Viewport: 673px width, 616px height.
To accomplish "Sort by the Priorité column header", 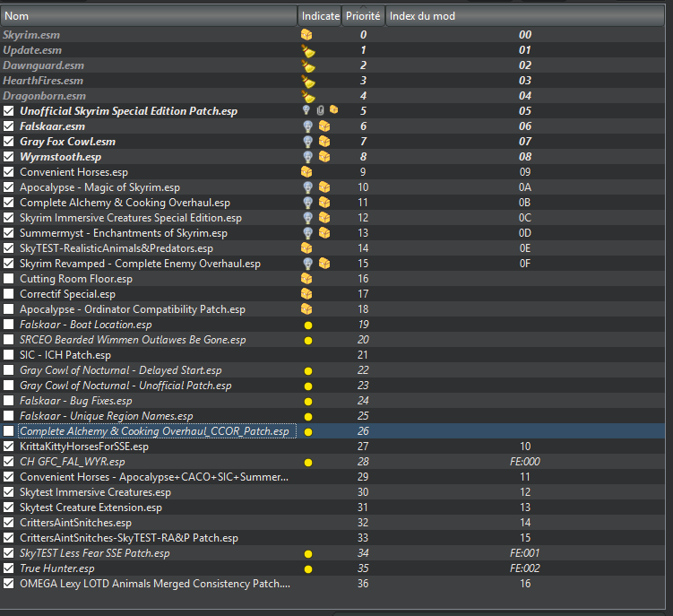I will tap(363, 15).
